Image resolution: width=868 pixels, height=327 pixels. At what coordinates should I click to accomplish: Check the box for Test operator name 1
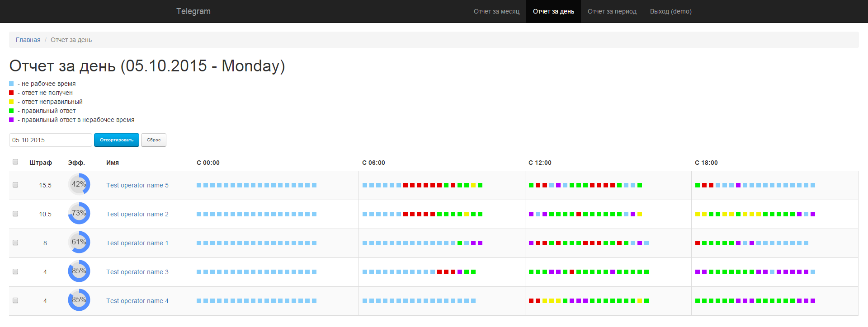[x=15, y=243]
